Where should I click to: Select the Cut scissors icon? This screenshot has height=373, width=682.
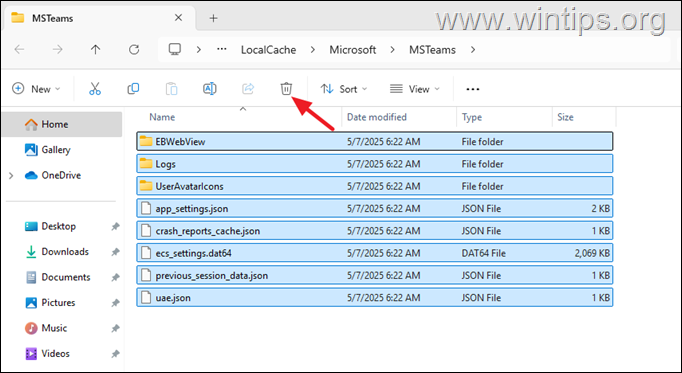pyautogui.click(x=95, y=89)
